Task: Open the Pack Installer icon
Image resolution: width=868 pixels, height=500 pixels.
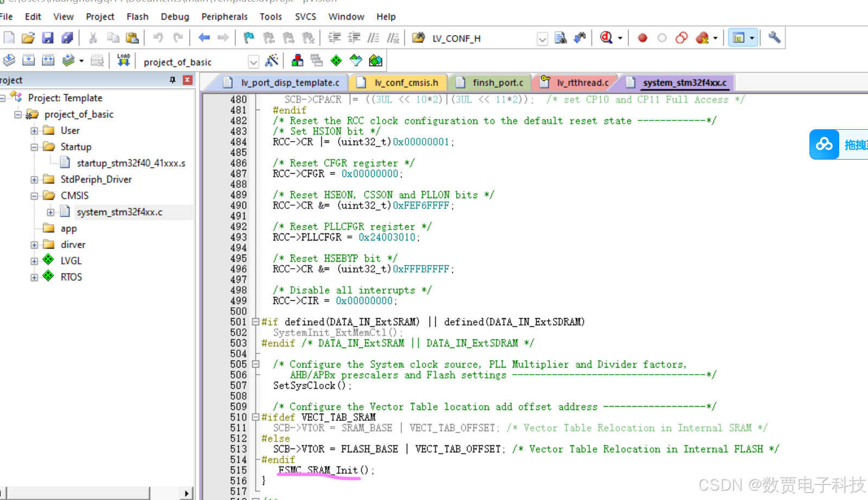Action: pos(375,60)
